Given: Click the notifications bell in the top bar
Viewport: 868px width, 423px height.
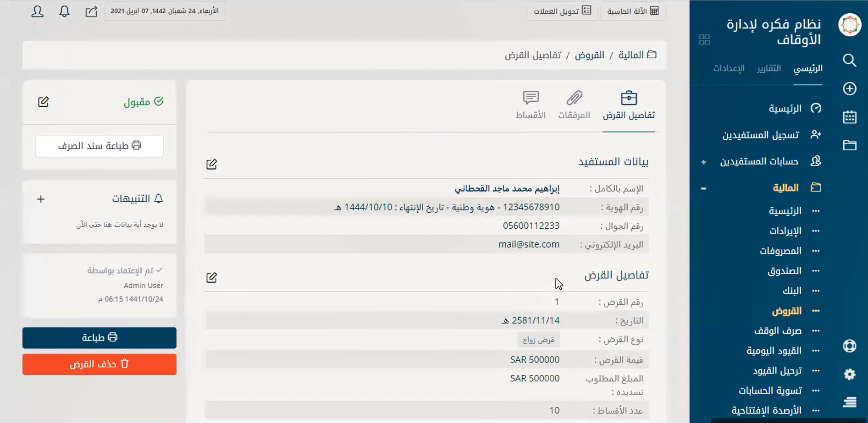Looking at the screenshot, I should click(x=64, y=11).
